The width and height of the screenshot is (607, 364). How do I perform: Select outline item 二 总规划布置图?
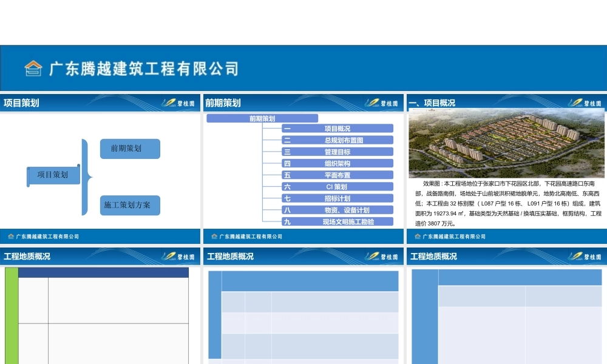click(337, 140)
